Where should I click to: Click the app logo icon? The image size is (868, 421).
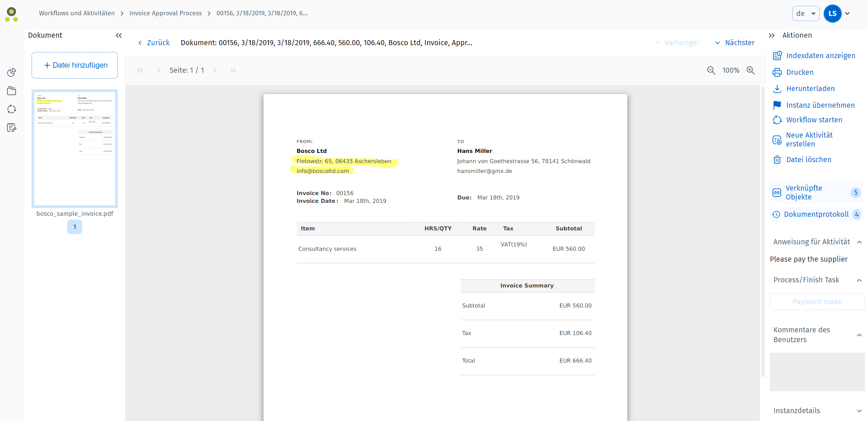tap(12, 14)
